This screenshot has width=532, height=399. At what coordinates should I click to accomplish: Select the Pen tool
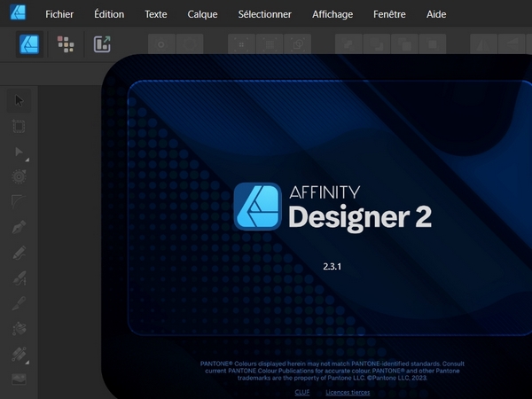click(x=19, y=227)
